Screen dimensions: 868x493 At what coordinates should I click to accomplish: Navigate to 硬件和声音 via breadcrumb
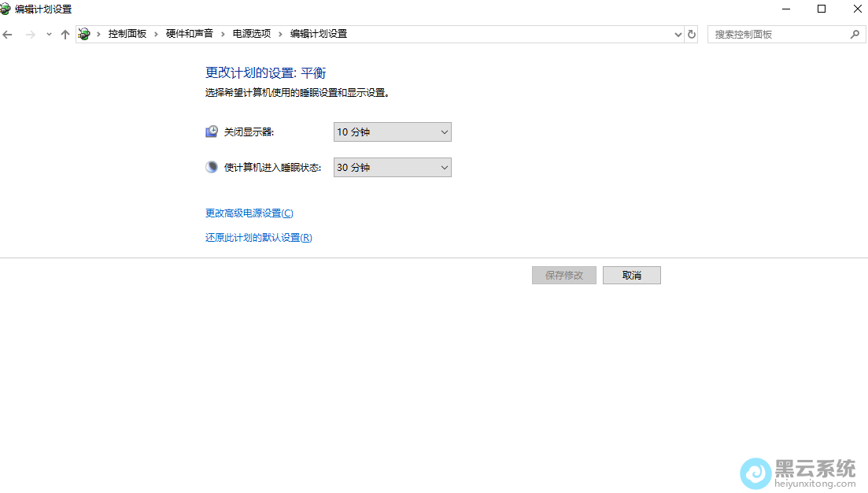click(x=188, y=34)
